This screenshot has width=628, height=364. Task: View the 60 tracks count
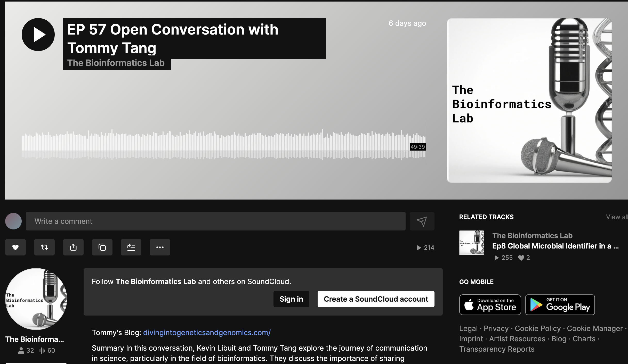(x=47, y=351)
